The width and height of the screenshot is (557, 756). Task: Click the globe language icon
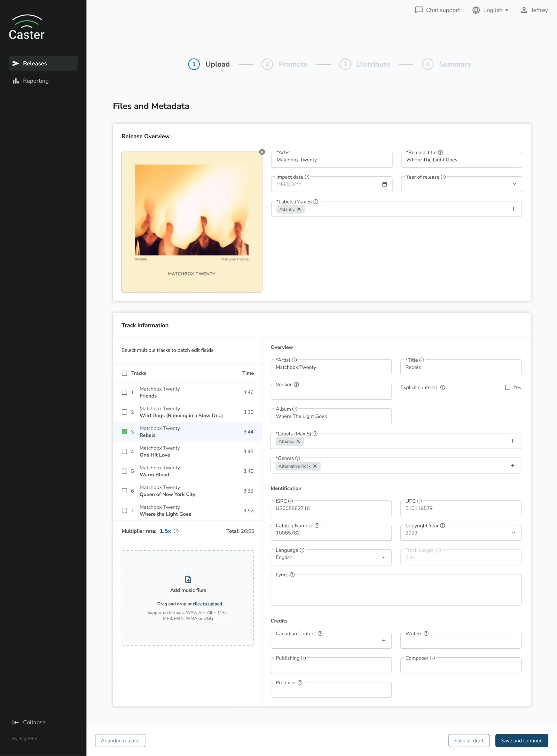pos(476,10)
